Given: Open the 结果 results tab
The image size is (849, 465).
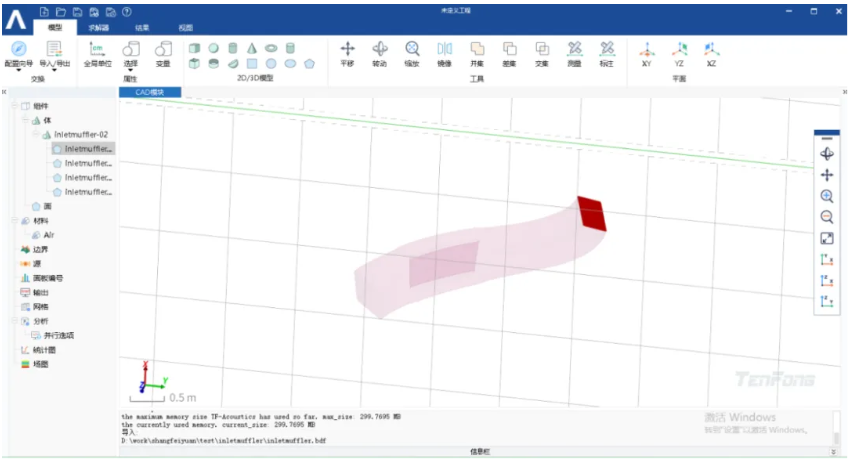Looking at the screenshot, I should pyautogui.click(x=142, y=28).
